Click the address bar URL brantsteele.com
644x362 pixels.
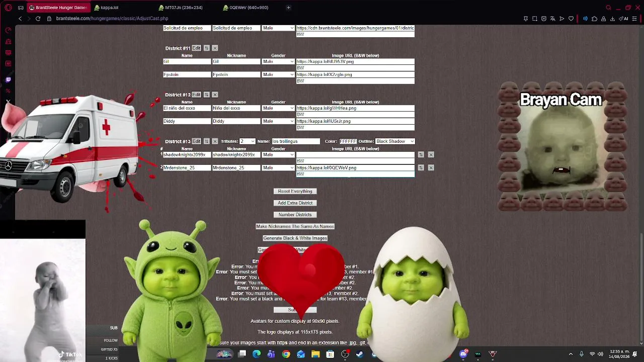(112, 19)
